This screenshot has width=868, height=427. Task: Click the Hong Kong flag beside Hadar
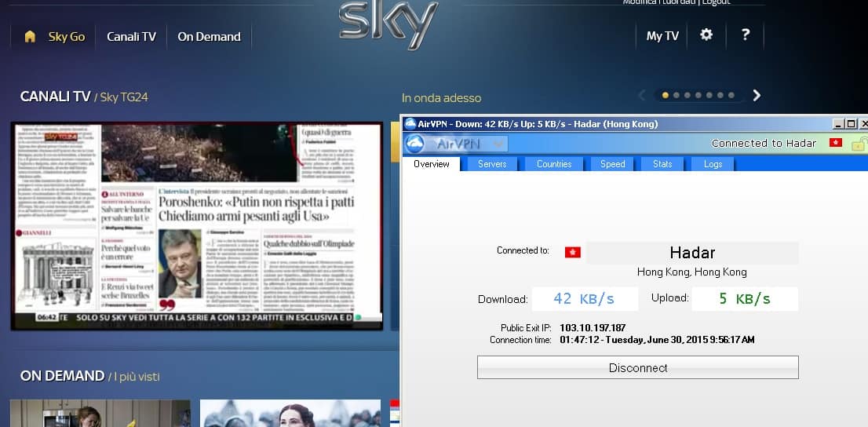[x=572, y=253]
